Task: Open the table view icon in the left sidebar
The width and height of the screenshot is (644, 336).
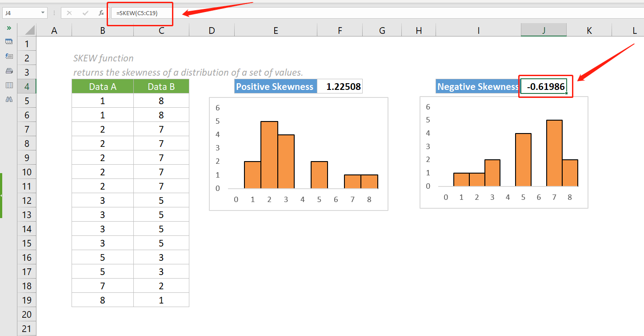Action: [9, 41]
